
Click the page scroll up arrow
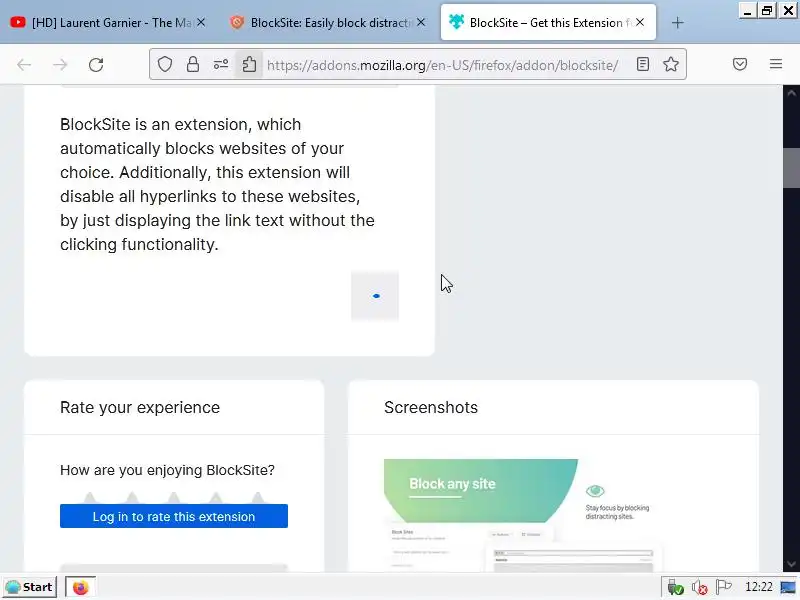tap(791, 93)
